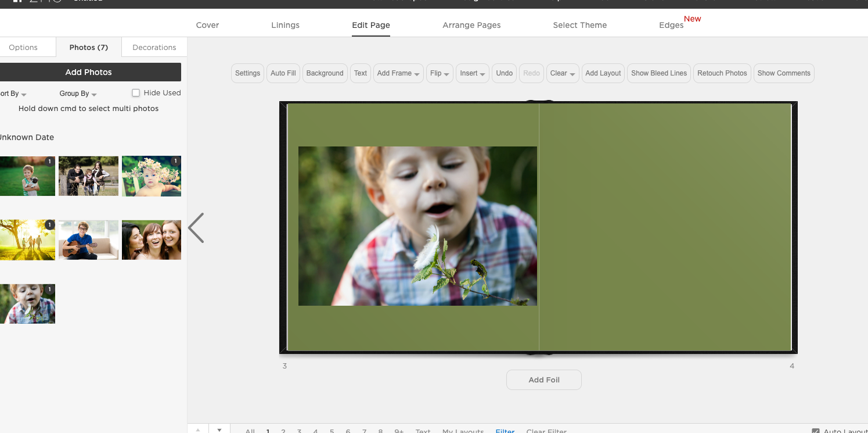
Task: Go to Arrange Pages
Action: point(471,25)
